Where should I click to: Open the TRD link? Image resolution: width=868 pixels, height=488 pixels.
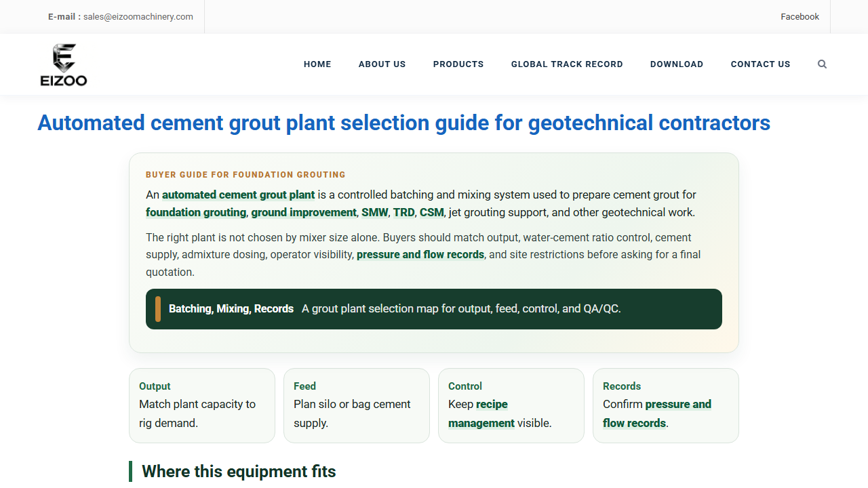click(x=403, y=212)
